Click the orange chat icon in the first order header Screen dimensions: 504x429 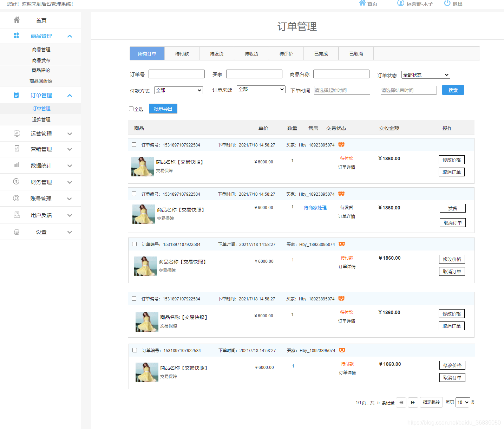click(341, 144)
